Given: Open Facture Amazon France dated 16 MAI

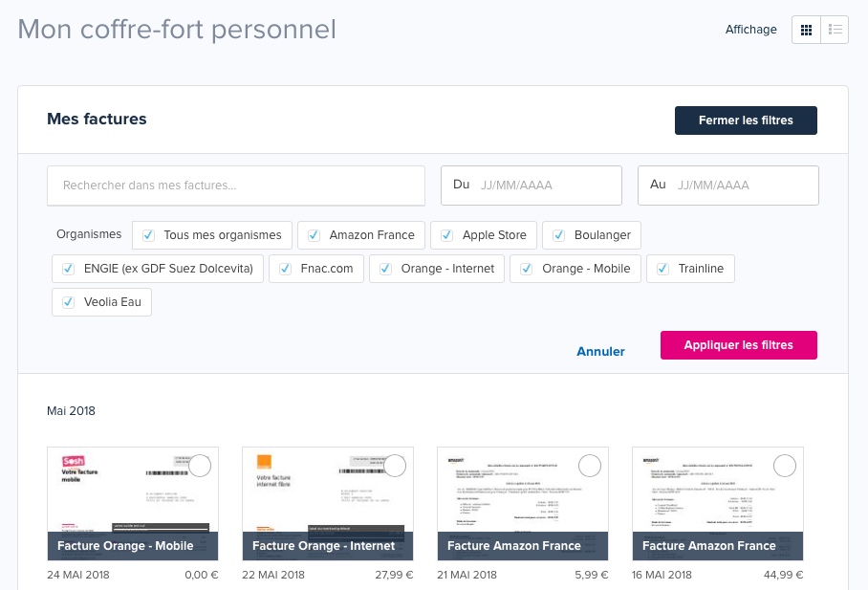Looking at the screenshot, I should tap(717, 504).
